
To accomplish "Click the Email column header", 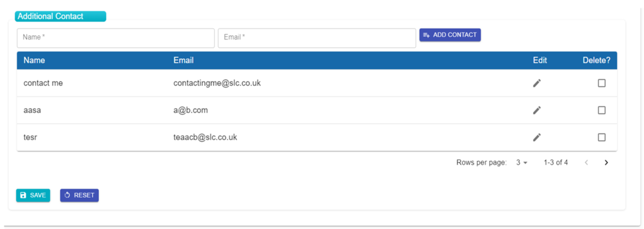I will [x=184, y=60].
